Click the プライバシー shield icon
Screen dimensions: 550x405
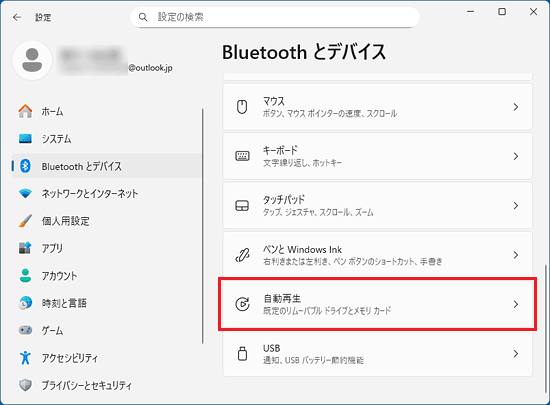[25, 385]
